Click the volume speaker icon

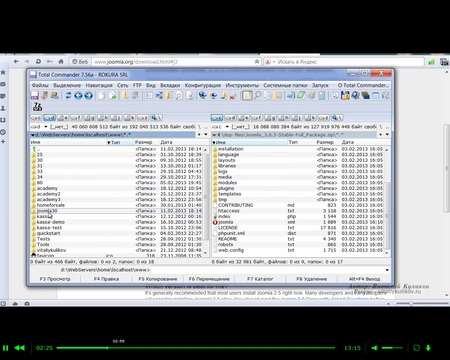click(375, 348)
